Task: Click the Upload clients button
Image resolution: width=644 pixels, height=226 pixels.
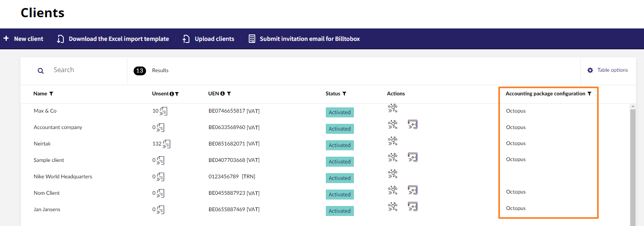Action: pos(209,39)
